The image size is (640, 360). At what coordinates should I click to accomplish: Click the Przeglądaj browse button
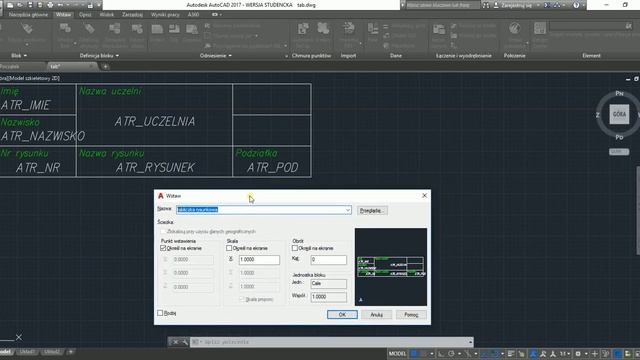point(372,211)
